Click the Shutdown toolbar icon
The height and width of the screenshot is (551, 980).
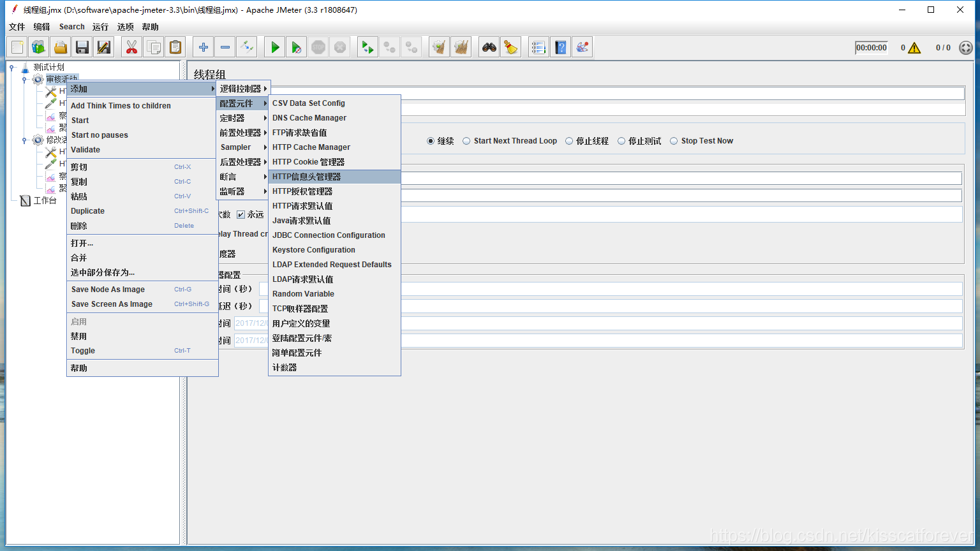coord(340,47)
